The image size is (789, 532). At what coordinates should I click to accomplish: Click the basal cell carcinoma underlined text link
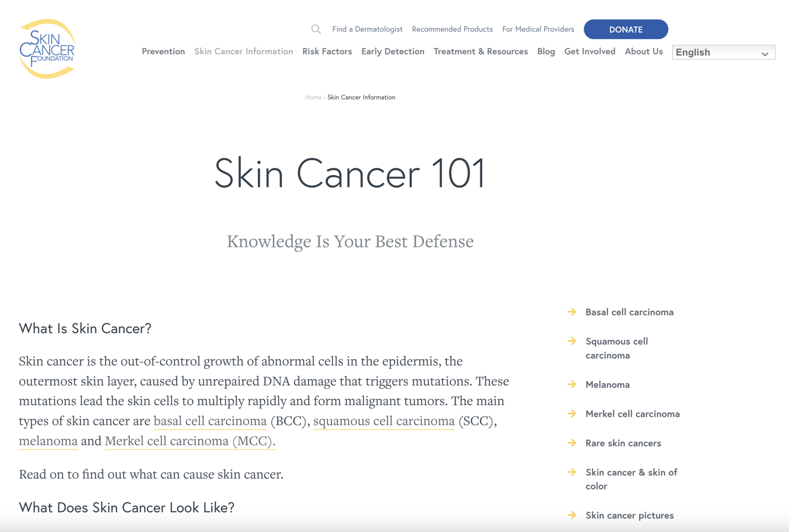pos(210,421)
